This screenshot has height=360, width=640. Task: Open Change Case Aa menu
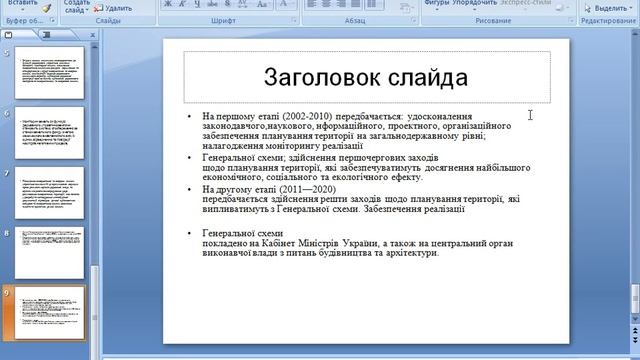coord(262,4)
